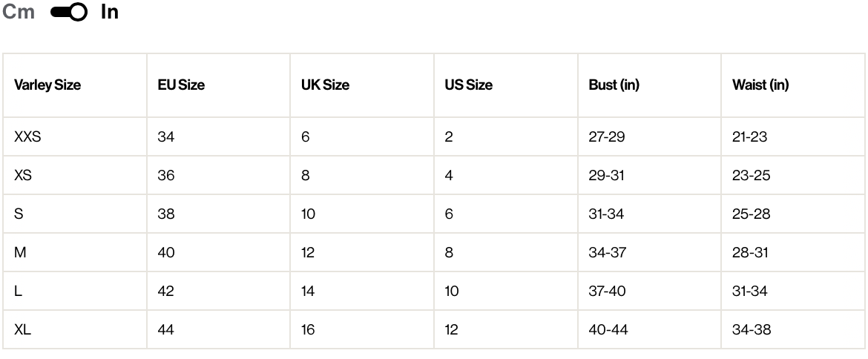The width and height of the screenshot is (868, 359).
Task: Click the 34-38 waist measurement cell
Action: [x=752, y=330]
